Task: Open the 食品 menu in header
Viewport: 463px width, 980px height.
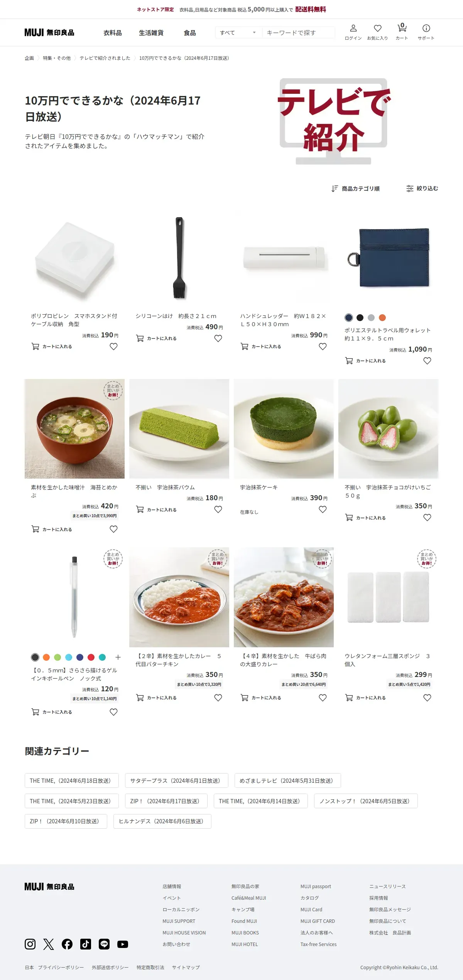Action: click(x=189, y=33)
